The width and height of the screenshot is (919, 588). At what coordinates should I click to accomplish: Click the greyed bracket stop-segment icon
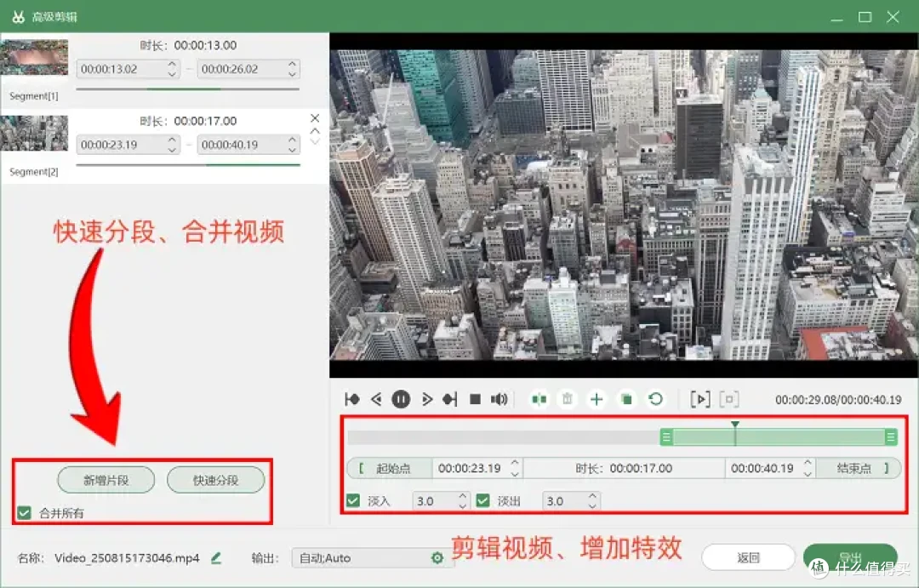[x=729, y=399]
